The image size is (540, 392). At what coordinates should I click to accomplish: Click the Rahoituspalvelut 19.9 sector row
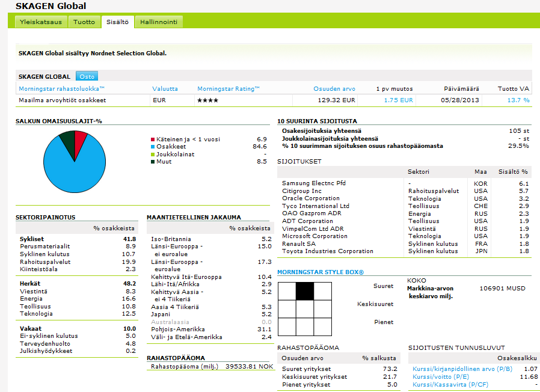coord(78,262)
